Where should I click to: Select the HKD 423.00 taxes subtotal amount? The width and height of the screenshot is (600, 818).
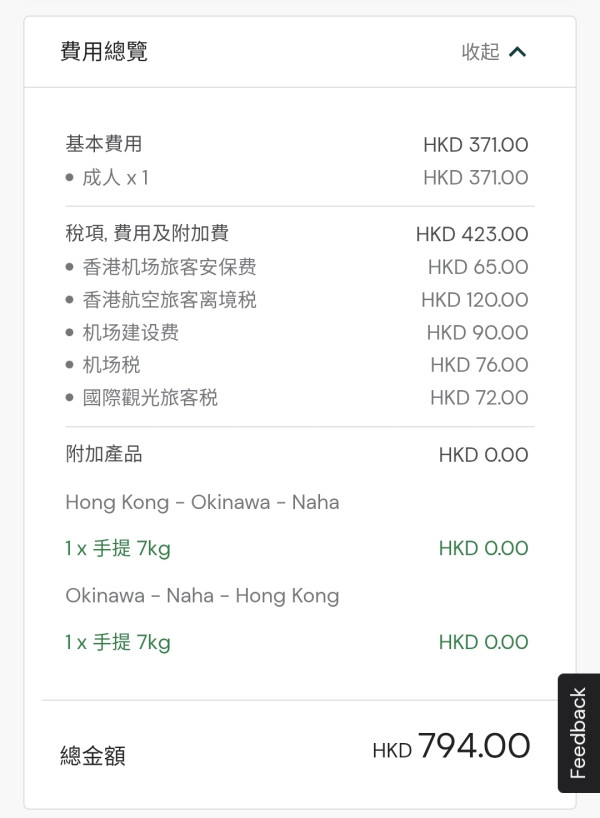[472, 234]
